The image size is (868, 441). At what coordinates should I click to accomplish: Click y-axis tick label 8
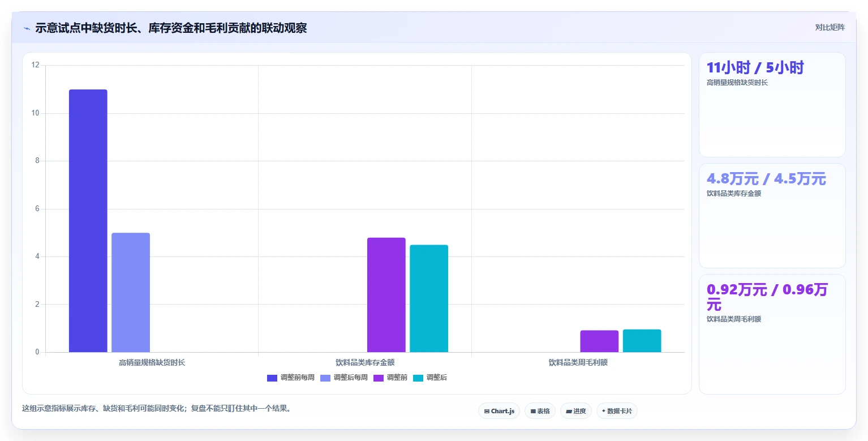37,161
